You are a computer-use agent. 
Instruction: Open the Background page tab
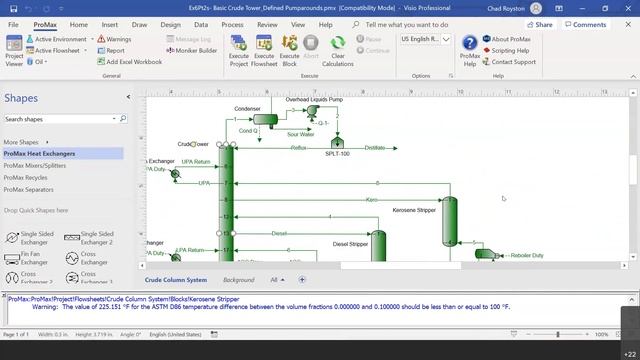coord(238,280)
